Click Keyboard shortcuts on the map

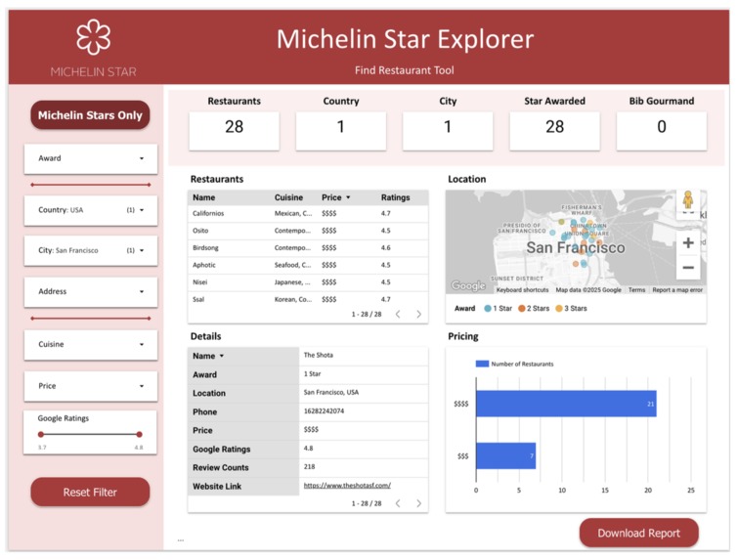[522, 290]
